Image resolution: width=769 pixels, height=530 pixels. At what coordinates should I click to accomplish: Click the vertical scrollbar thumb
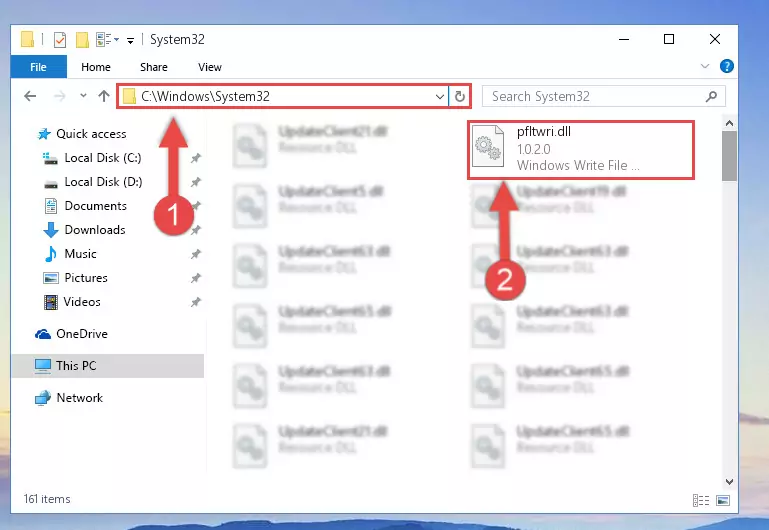tap(729, 156)
